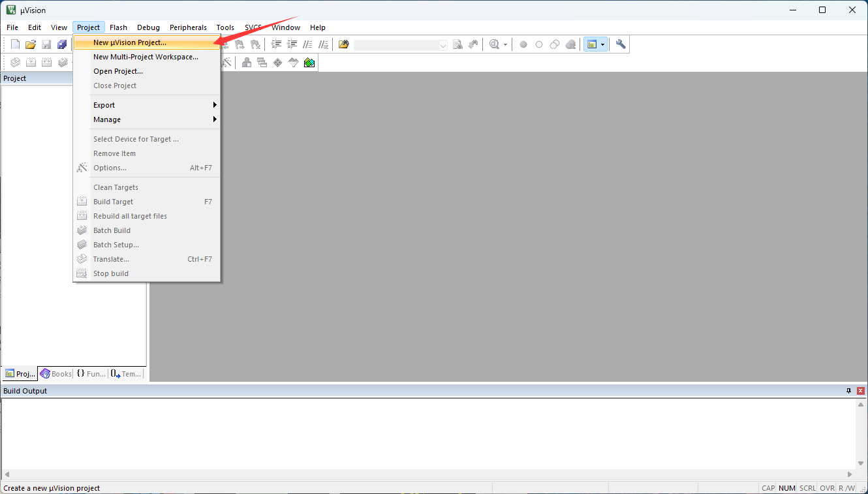
Task: Switch to the Templates tab
Action: 125,374
